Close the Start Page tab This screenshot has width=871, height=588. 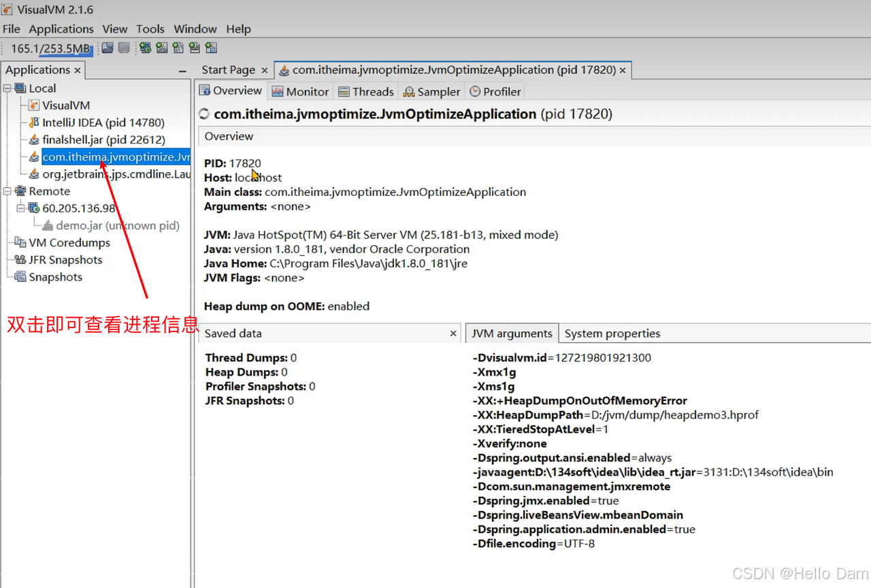pyautogui.click(x=265, y=70)
